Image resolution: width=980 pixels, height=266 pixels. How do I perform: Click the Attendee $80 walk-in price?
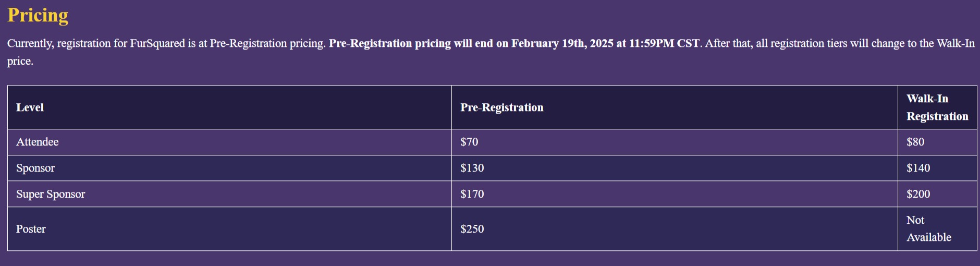[x=915, y=142]
